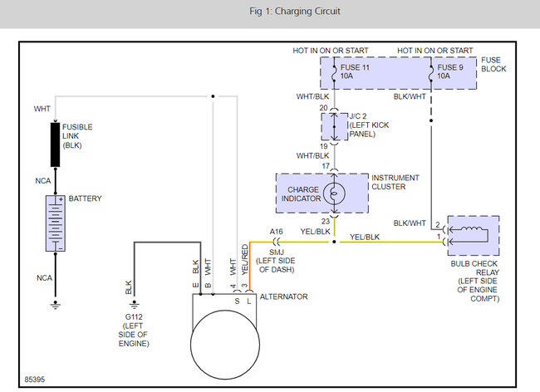This screenshot has height=392, width=540.
Task: Click the 'A16' connector label
Action: tap(277, 232)
